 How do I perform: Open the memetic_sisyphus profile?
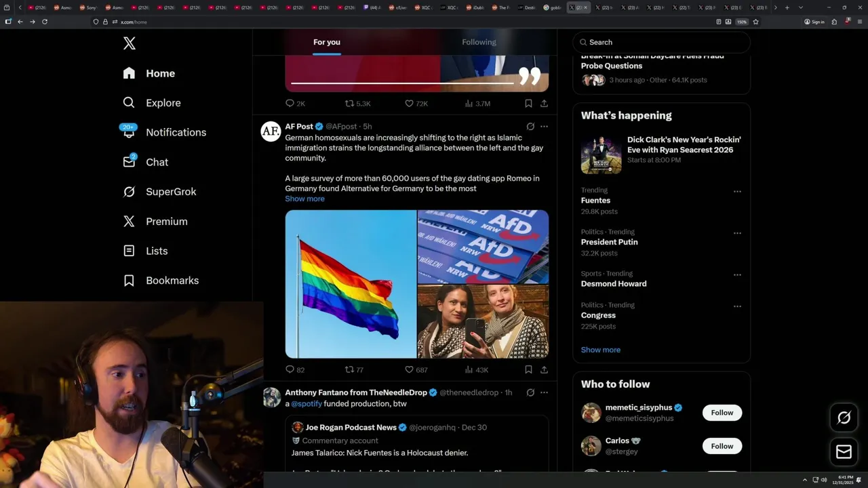tap(638, 407)
